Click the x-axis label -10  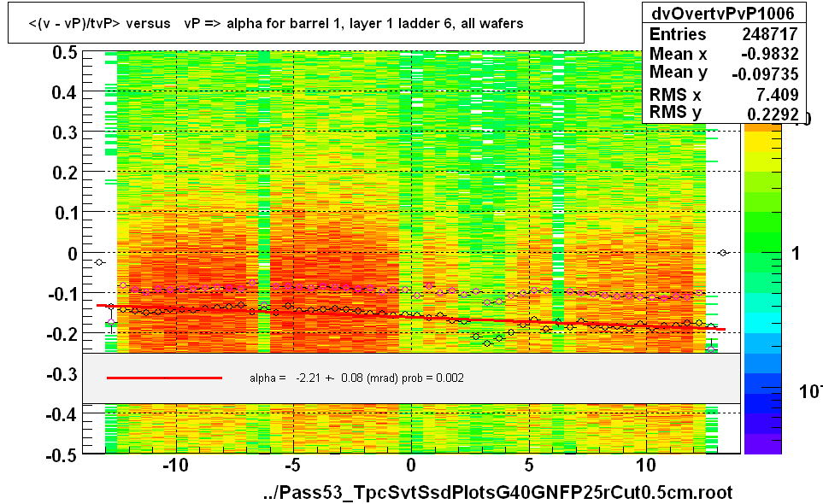[175, 465]
